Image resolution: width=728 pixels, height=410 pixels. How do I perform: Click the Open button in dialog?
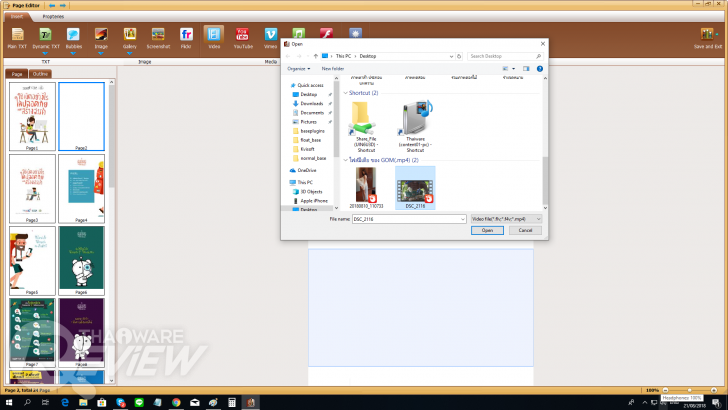[x=487, y=230]
